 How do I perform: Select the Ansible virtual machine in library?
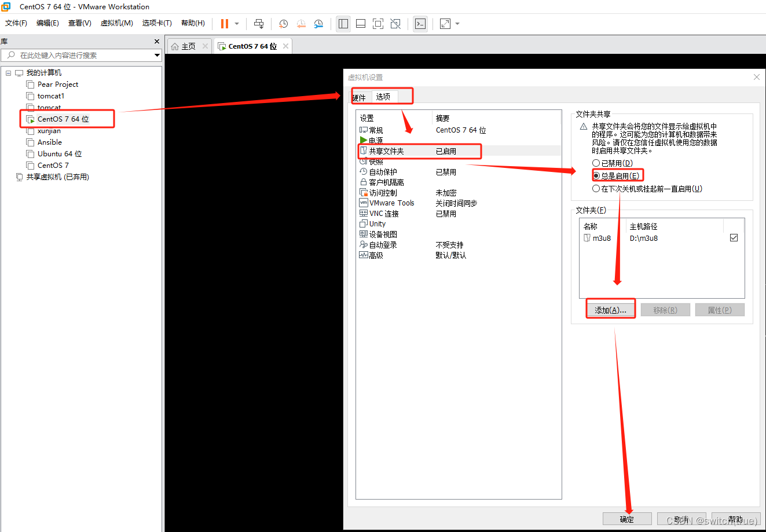49,142
